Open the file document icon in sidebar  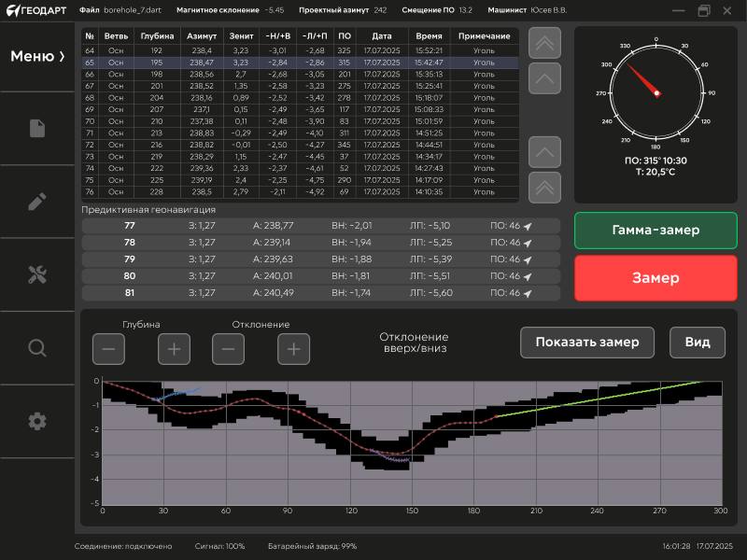37,129
